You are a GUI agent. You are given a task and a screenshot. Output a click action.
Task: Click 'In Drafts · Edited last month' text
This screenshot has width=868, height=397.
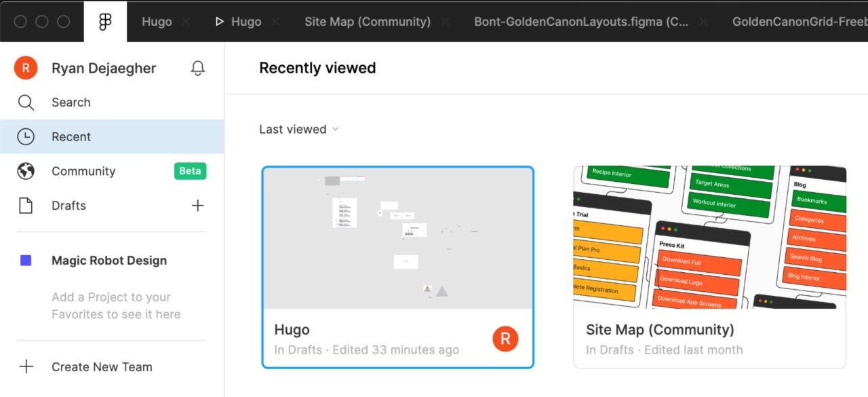[x=665, y=350]
